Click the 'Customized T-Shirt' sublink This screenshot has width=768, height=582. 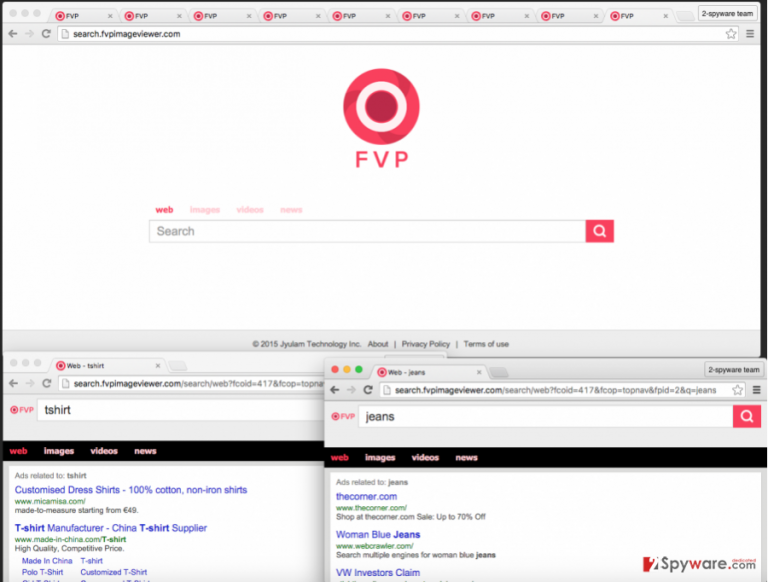point(114,572)
